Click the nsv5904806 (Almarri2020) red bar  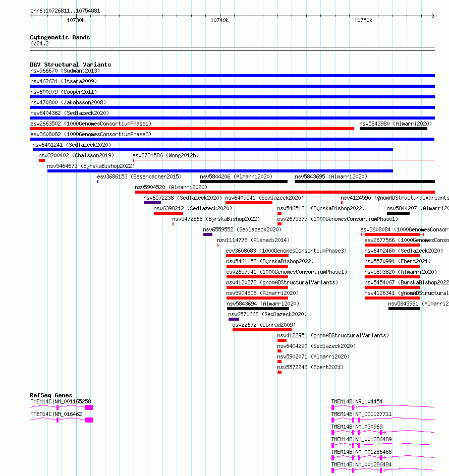257,298
